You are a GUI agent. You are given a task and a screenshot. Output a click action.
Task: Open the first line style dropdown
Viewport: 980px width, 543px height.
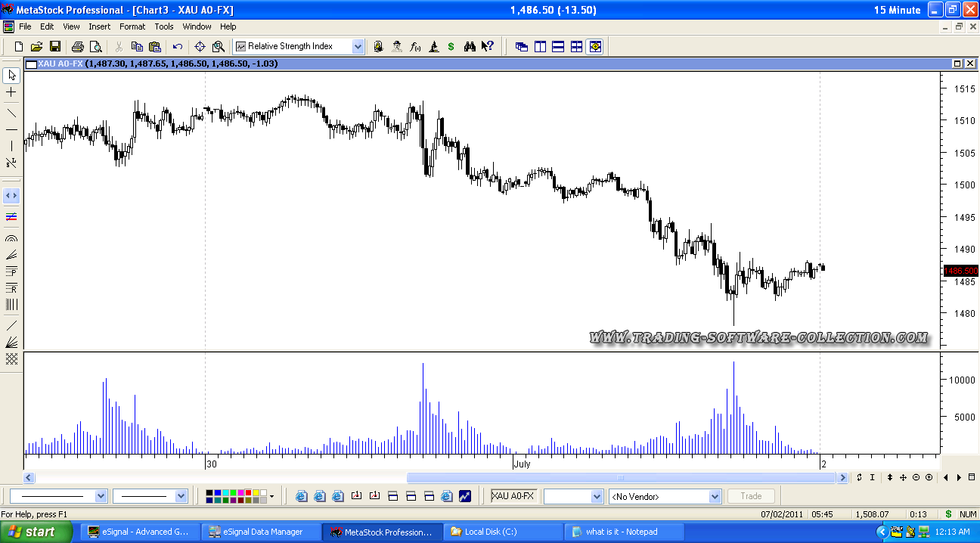point(101,497)
